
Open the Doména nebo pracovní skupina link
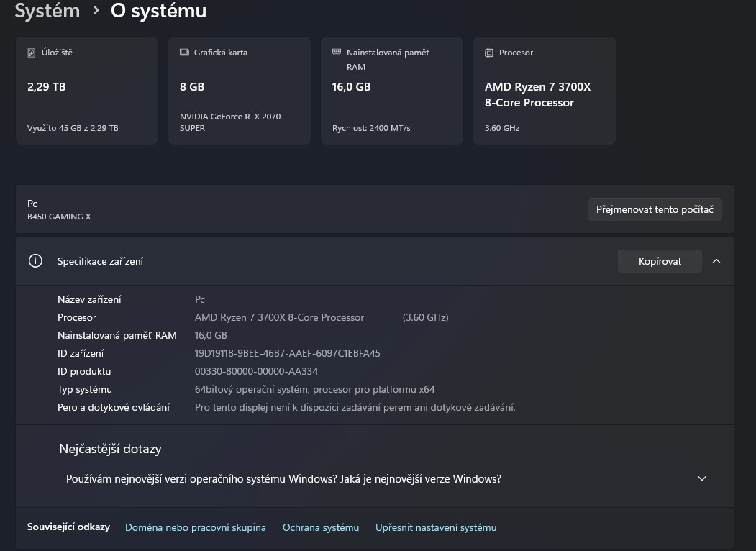195,527
